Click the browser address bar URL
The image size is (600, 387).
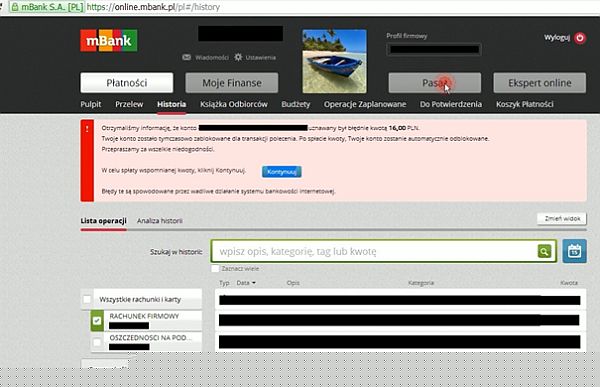153,7
